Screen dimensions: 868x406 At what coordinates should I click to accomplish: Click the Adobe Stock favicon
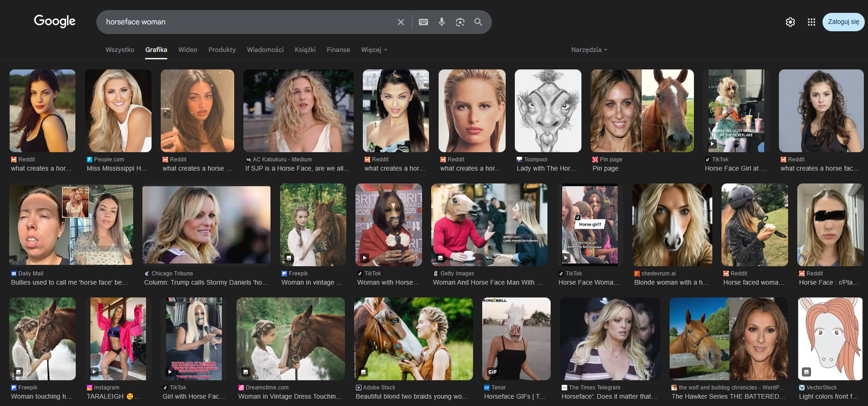358,388
